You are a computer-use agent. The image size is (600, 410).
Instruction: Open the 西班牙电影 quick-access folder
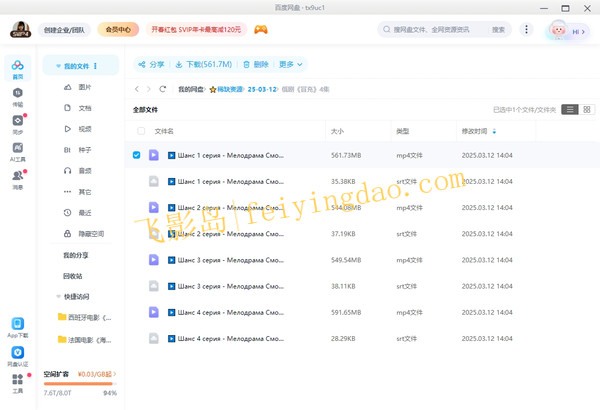[x=84, y=317]
